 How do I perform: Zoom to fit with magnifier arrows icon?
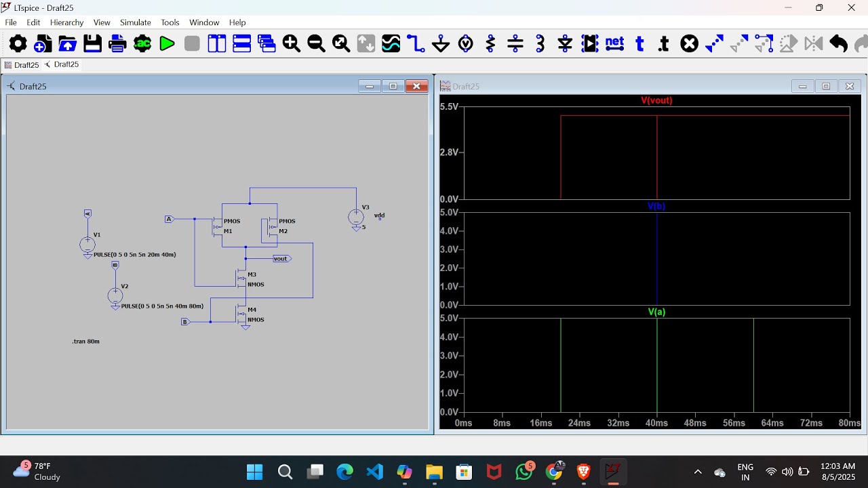(x=341, y=44)
